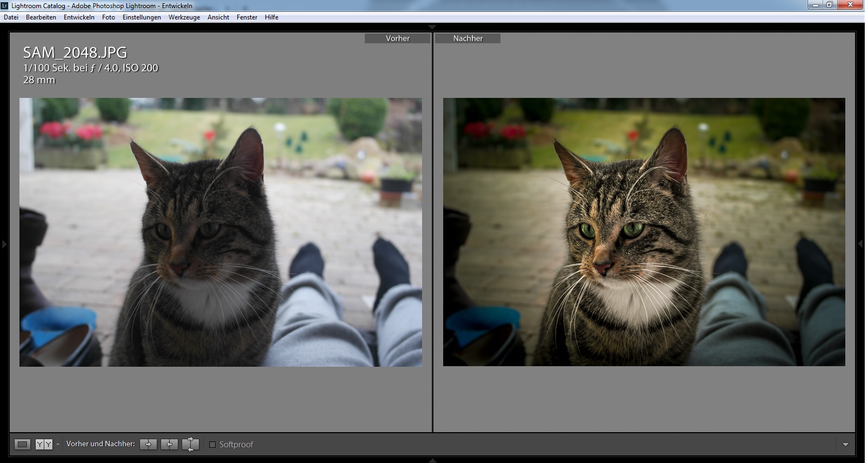Click the Lightroom app icon in title bar
This screenshot has height=463, width=868.
point(5,5)
